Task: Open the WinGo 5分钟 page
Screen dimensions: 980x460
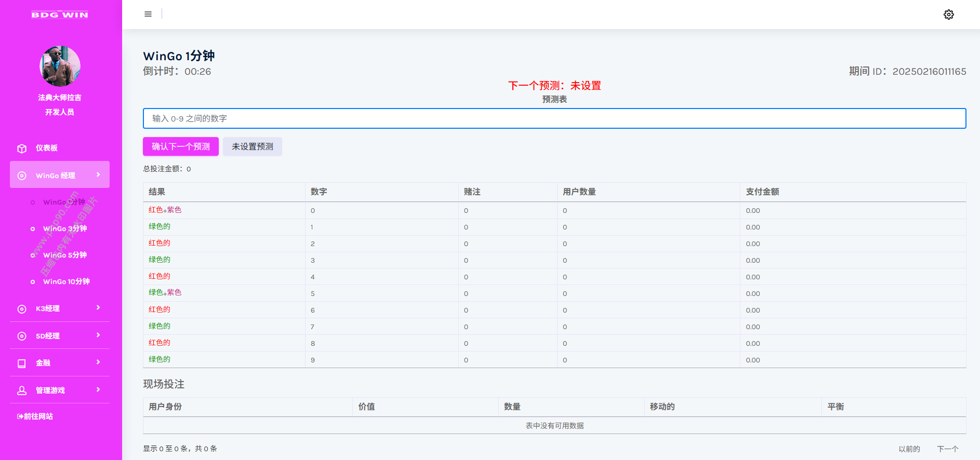Action: click(x=65, y=255)
